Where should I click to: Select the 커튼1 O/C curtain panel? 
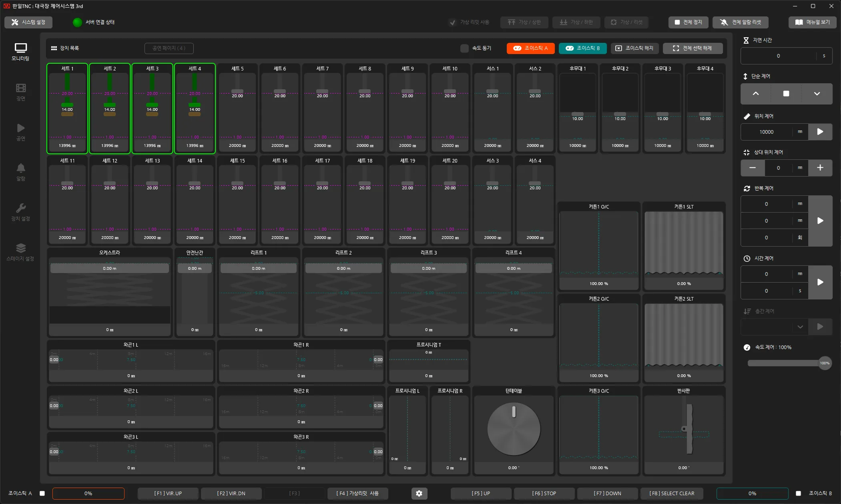coord(599,246)
